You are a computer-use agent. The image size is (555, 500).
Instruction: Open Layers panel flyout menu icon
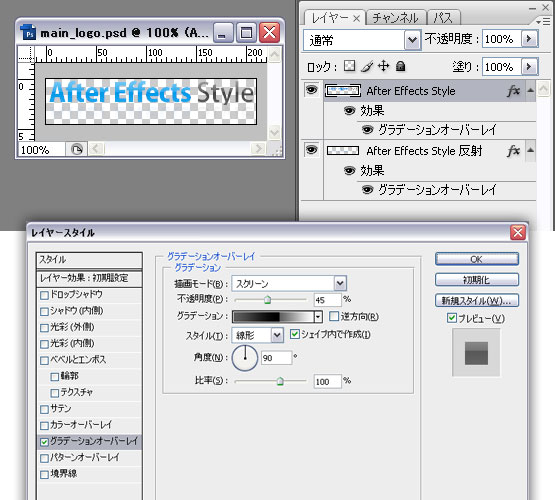(x=543, y=22)
